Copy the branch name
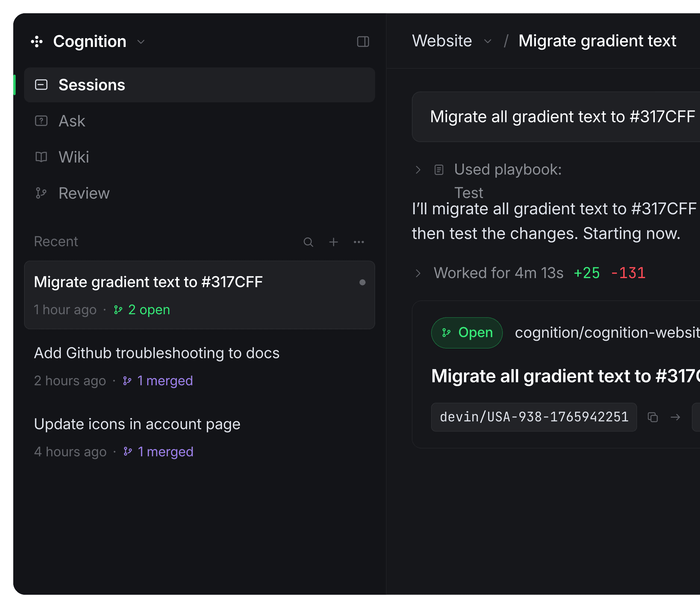The width and height of the screenshot is (700, 608). [652, 417]
